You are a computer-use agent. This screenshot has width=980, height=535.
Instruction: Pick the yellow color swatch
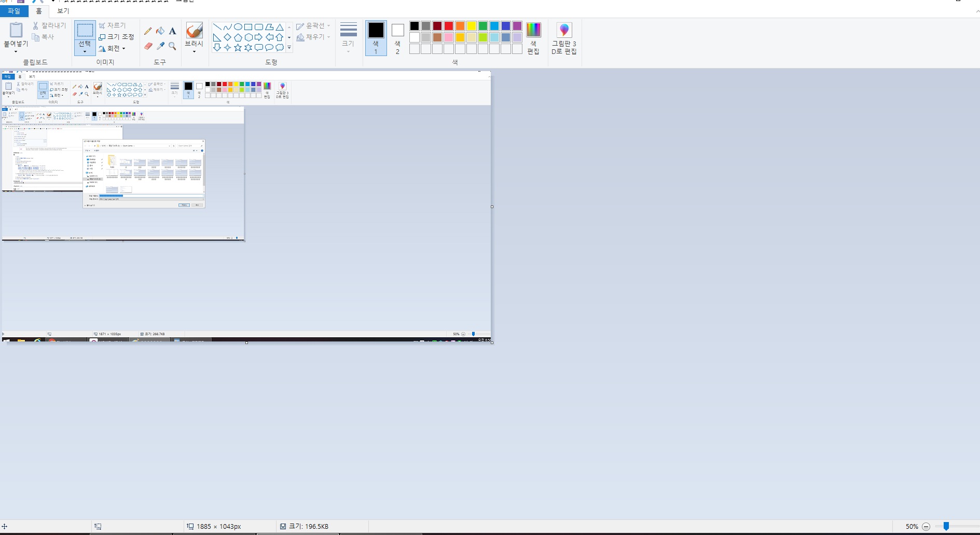tap(472, 26)
